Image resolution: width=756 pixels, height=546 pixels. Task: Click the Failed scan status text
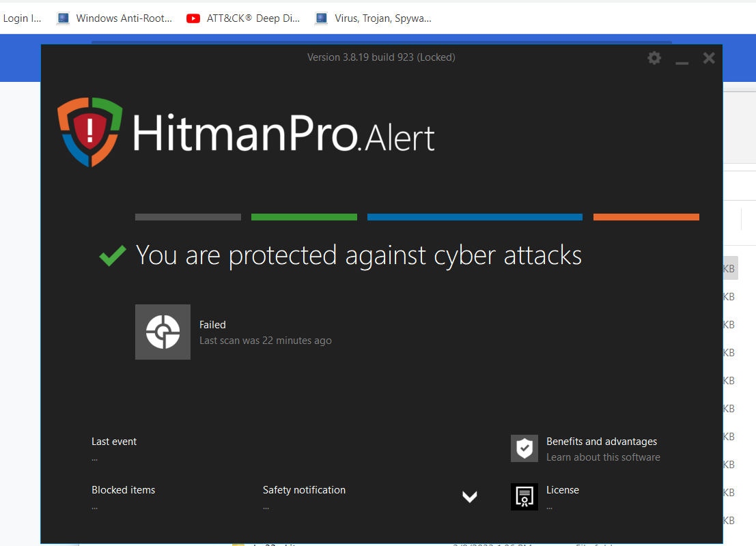pos(212,325)
